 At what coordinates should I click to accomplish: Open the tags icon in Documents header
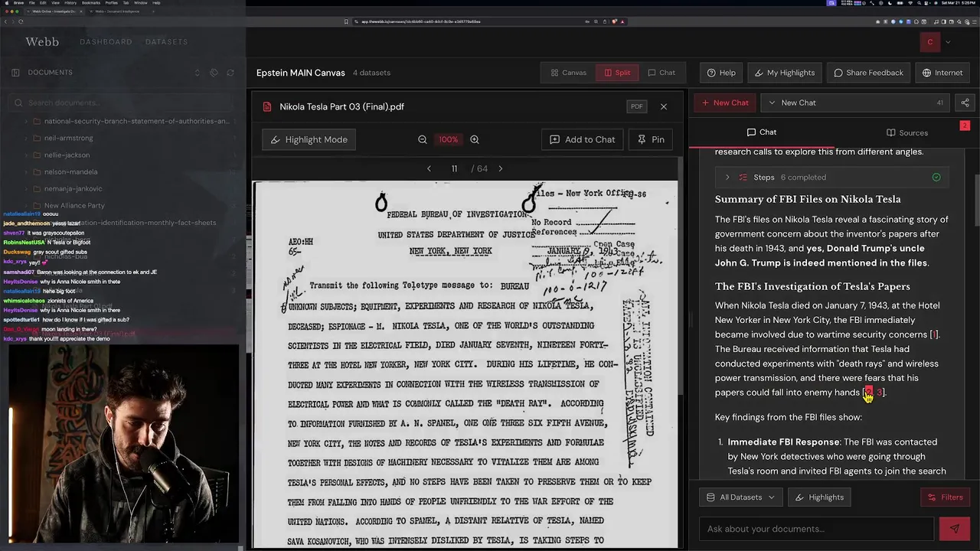point(214,73)
